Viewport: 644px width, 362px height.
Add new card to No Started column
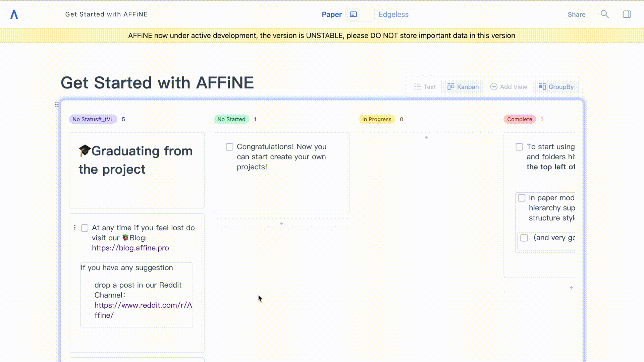click(x=281, y=223)
